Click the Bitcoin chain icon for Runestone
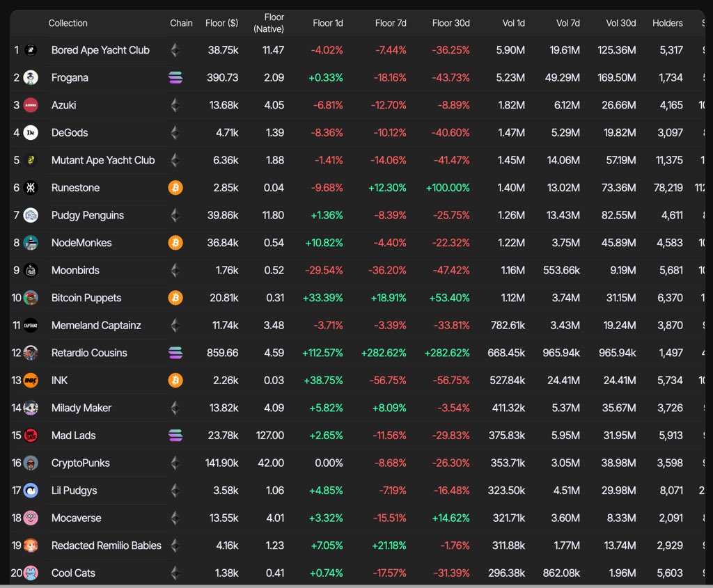 click(175, 188)
